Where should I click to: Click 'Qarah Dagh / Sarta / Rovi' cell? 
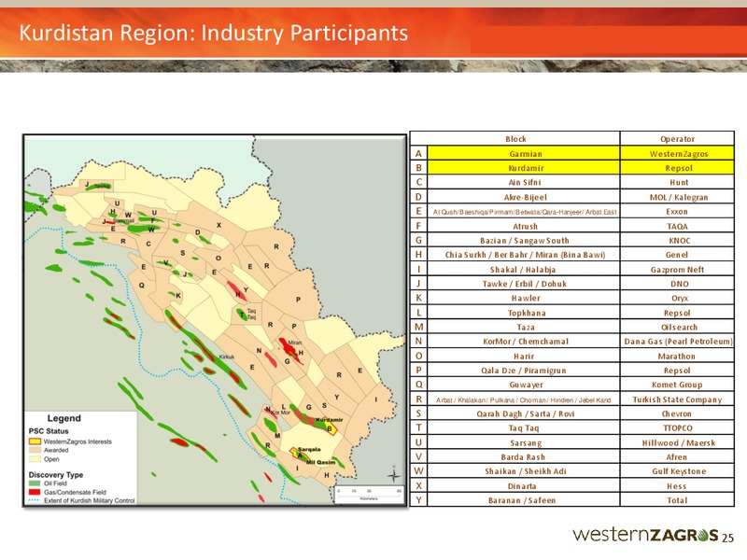524,413
